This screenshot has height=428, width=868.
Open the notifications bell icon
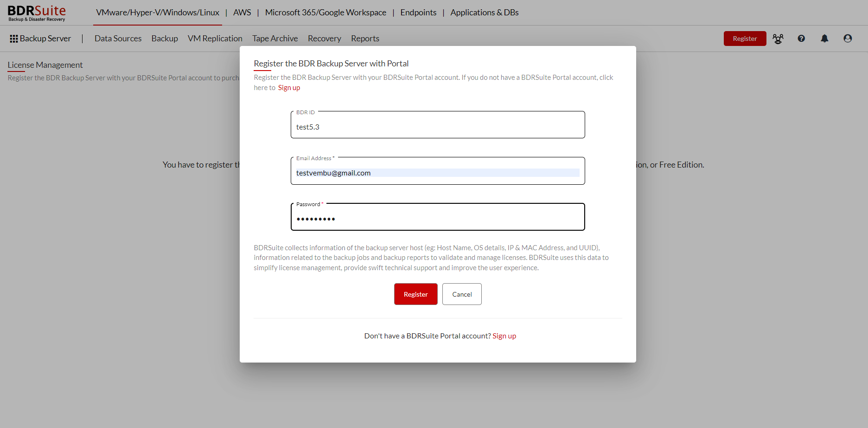824,39
